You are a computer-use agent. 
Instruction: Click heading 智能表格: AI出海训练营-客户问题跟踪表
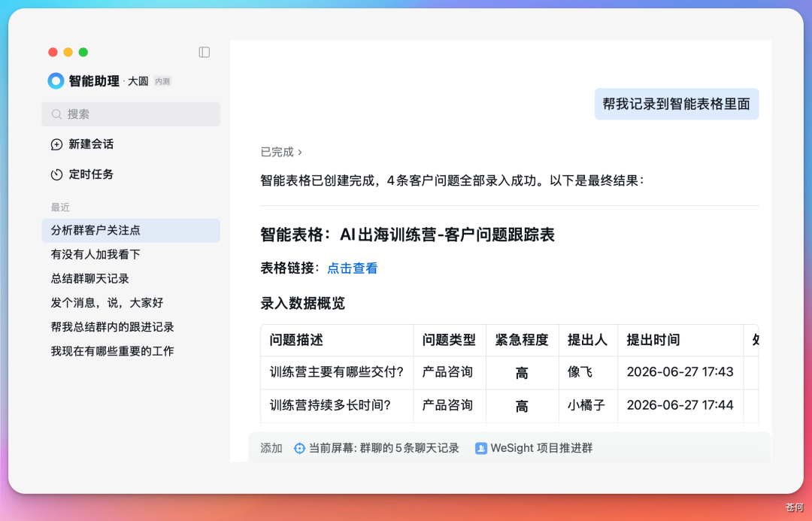(x=408, y=235)
